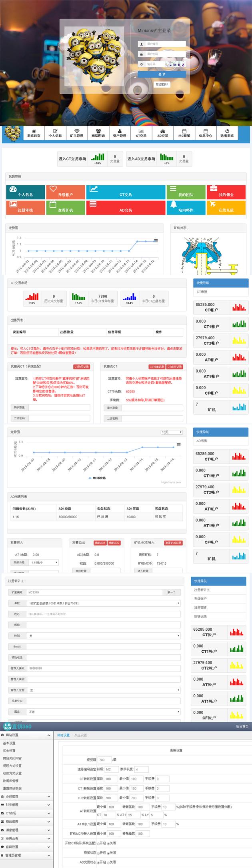Viewport: 252px width, 868px height.
Task: Click the 信息中心 icon in the nav bar
Action: click(x=206, y=131)
